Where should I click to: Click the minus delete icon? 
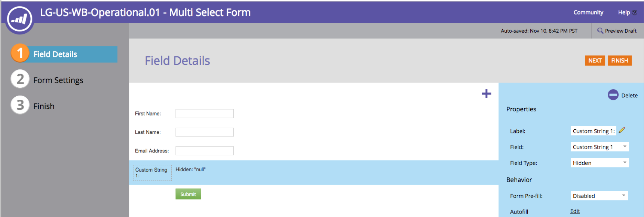(613, 95)
